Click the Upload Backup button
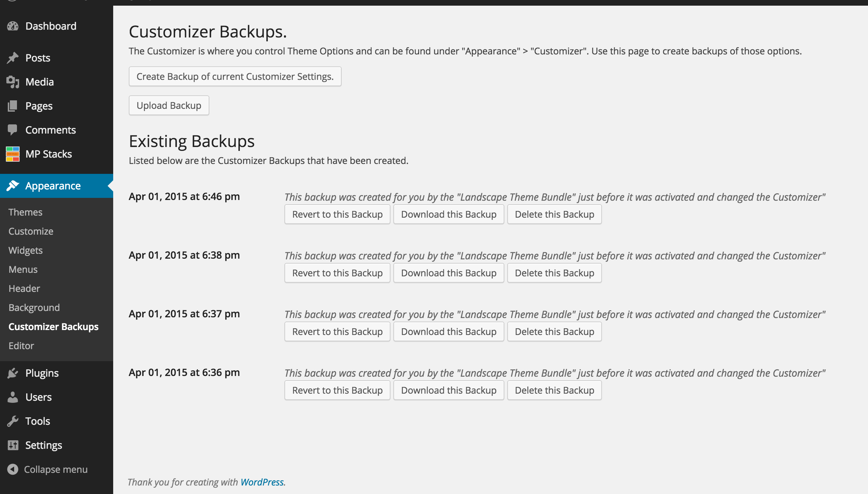Screen dimensions: 868x494 (x=169, y=105)
